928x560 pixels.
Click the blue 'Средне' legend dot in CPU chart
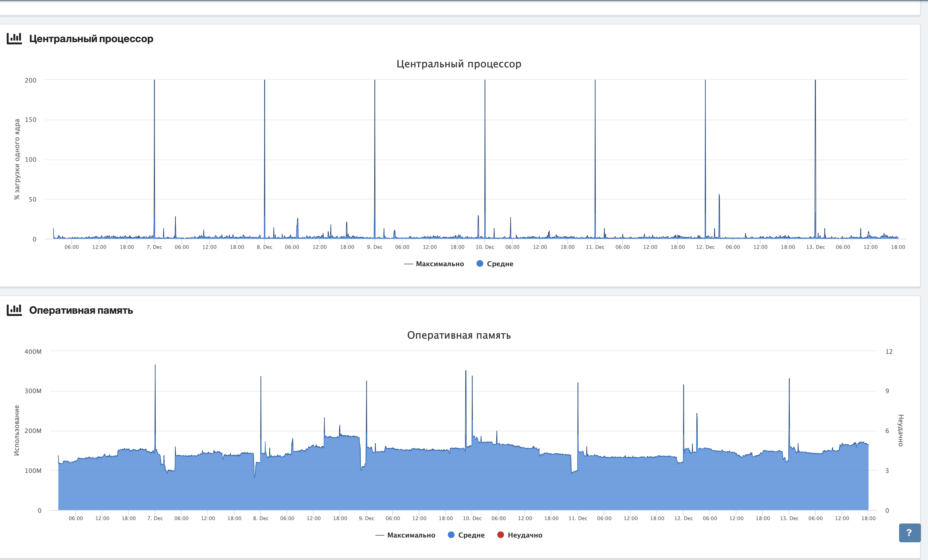tap(480, 263)
